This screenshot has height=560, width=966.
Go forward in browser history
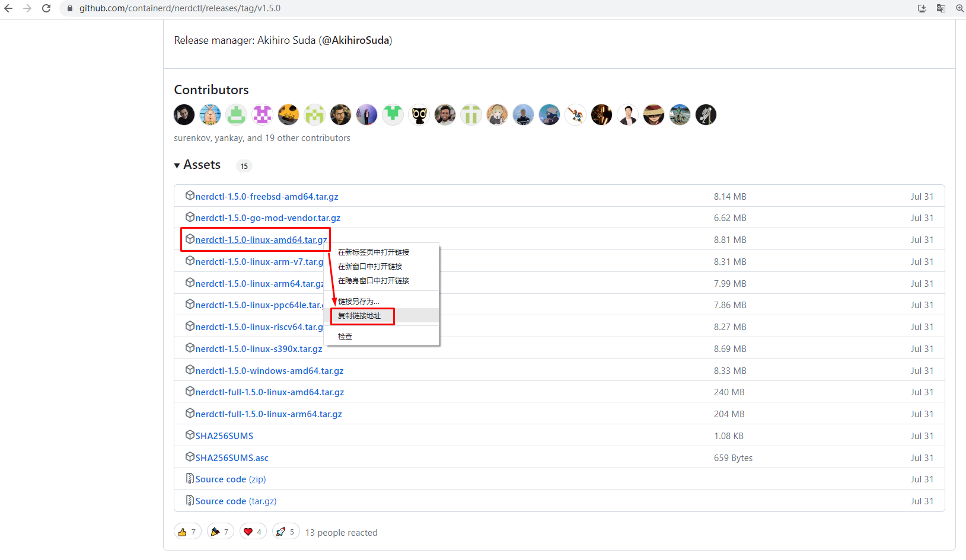[x=27, y=8]
